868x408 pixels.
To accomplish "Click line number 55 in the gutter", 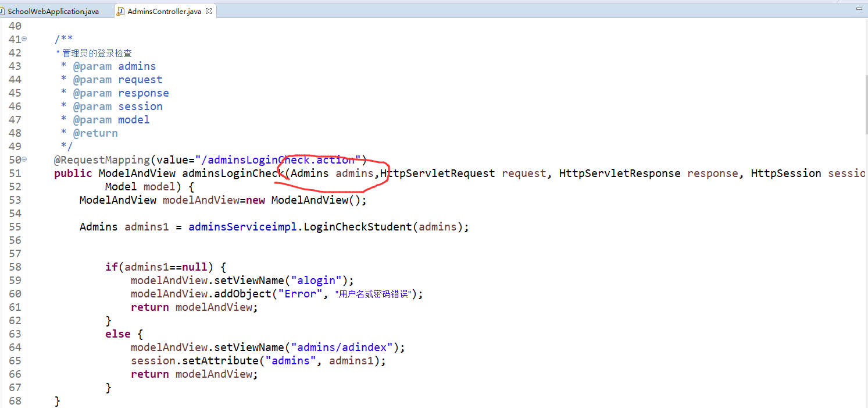I will 15,227.
